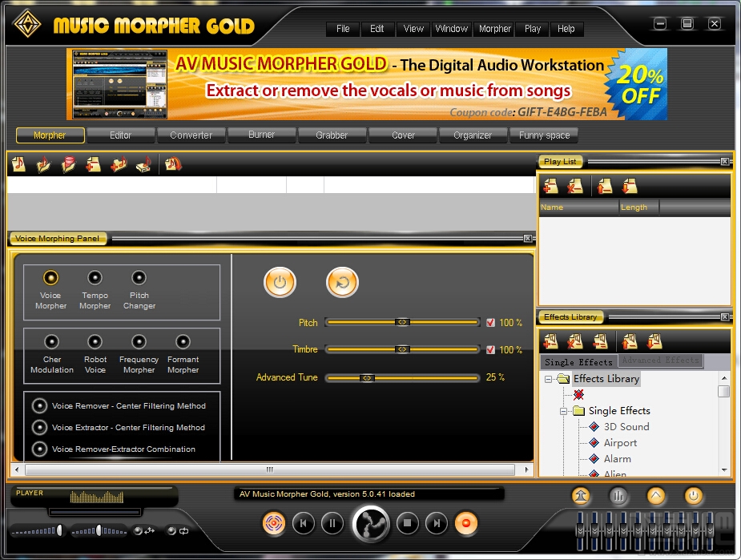The image size is (741, 560).
Task: Add an item to the Play List
Action: point(550,186)
